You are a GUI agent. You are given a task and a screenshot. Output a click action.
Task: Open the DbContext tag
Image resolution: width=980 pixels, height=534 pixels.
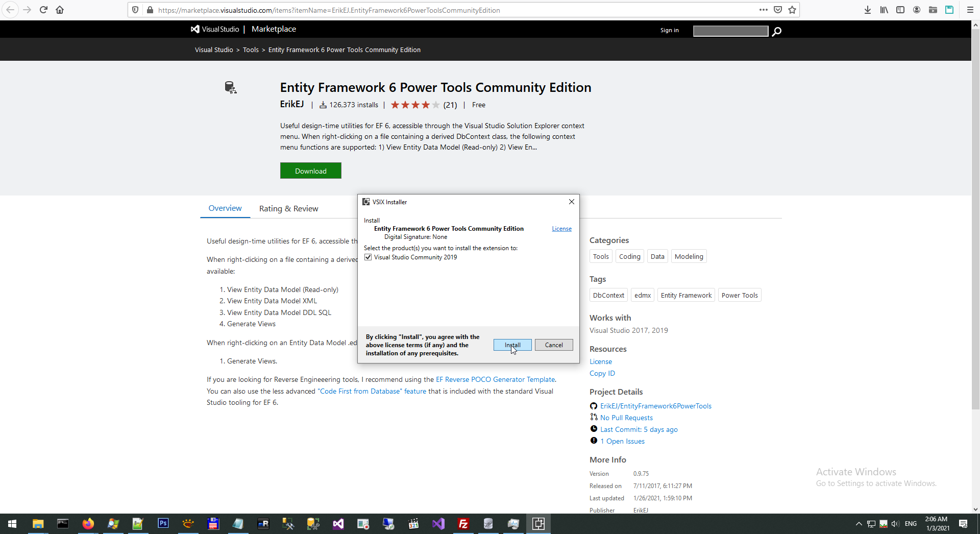[x=608, y=295]
